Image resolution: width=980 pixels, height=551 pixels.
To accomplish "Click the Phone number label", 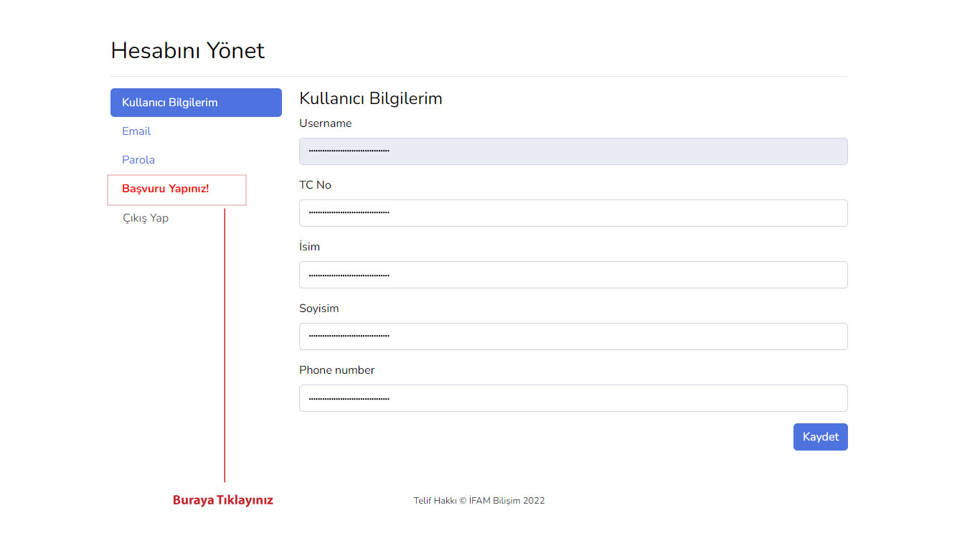I will pyautogui.click(x=337, y=370).
